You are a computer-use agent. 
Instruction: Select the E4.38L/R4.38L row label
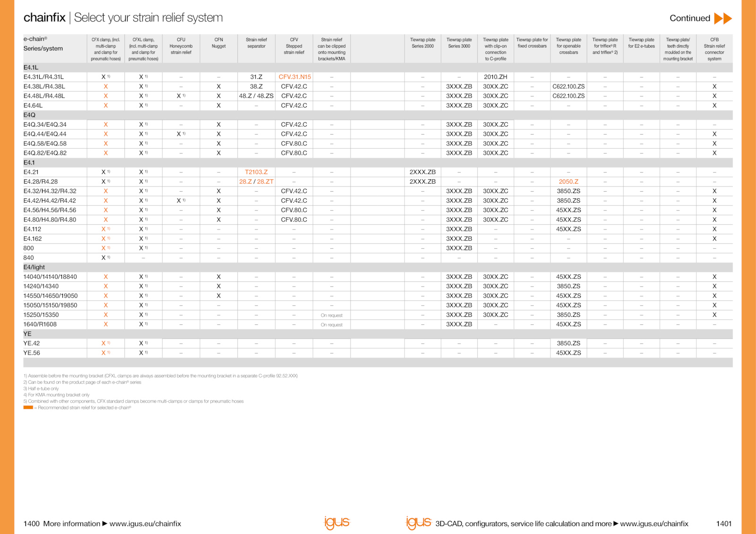point(44,86)
